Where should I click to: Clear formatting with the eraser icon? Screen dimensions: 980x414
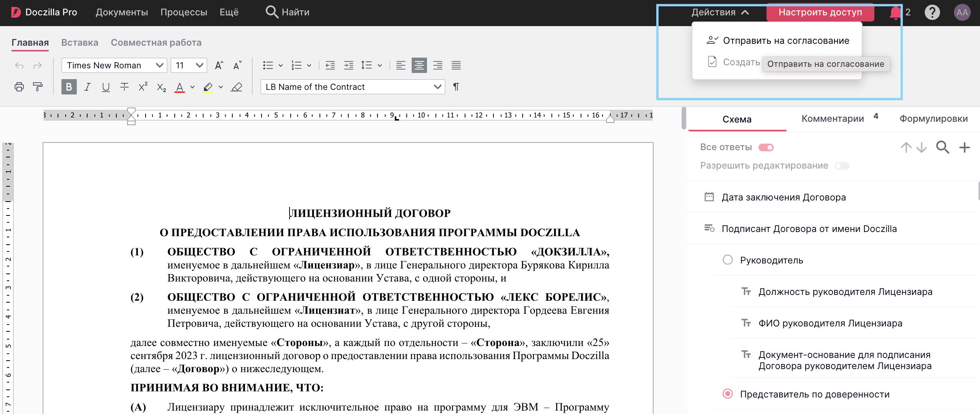tap(236, 87)
